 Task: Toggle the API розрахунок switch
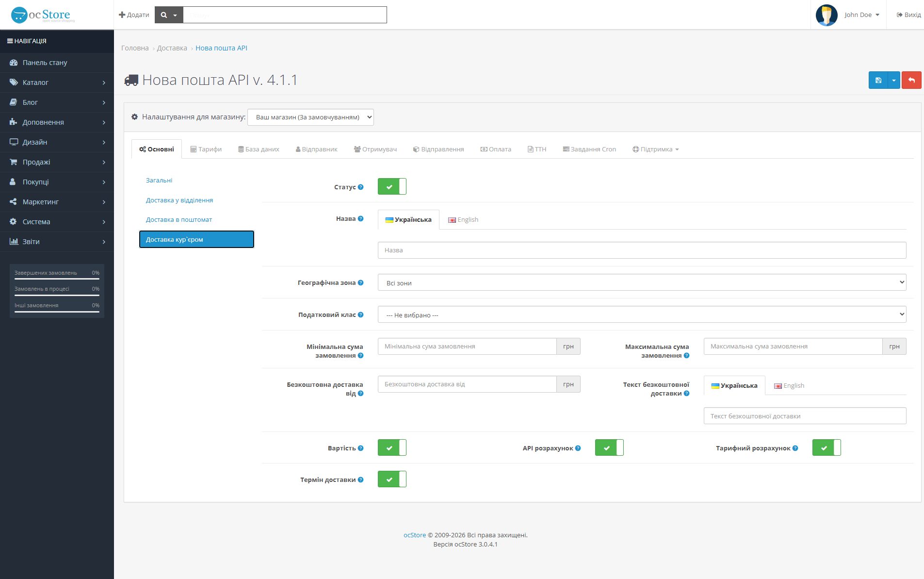coord(609,447)
